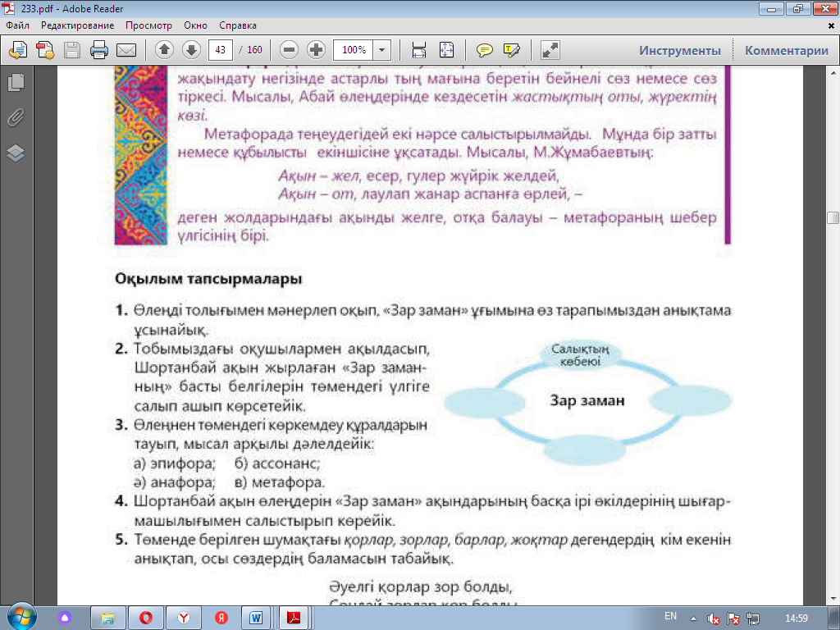Open the red Я Yandex taskbar icon

click(x=221, y=619)
